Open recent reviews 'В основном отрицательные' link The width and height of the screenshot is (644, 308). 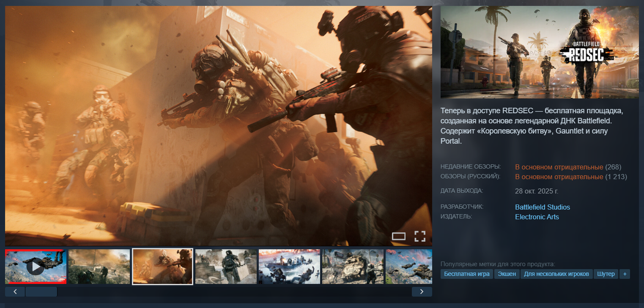[x=559, y=167]
